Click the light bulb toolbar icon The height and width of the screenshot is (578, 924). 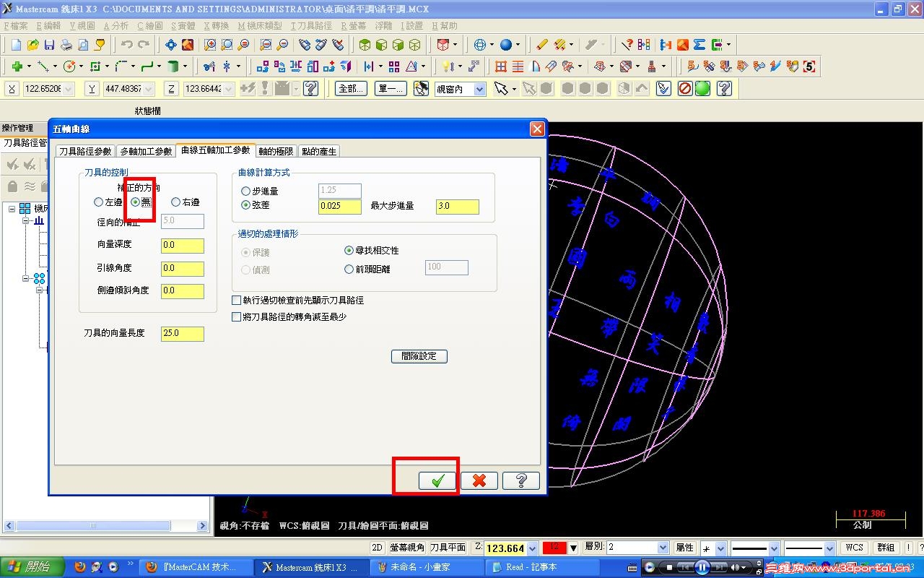(448, 66)
